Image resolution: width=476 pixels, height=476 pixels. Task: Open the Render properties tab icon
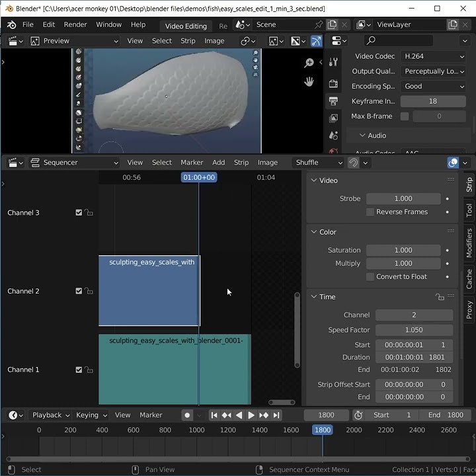point(333,83)
